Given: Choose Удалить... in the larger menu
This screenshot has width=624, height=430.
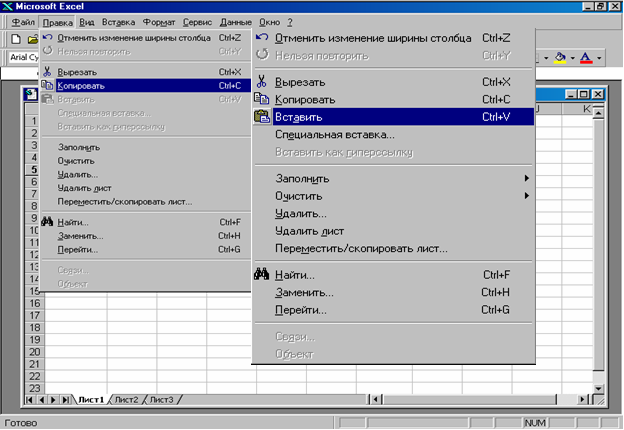Looking at the screenshot, I should click(393, 214).
